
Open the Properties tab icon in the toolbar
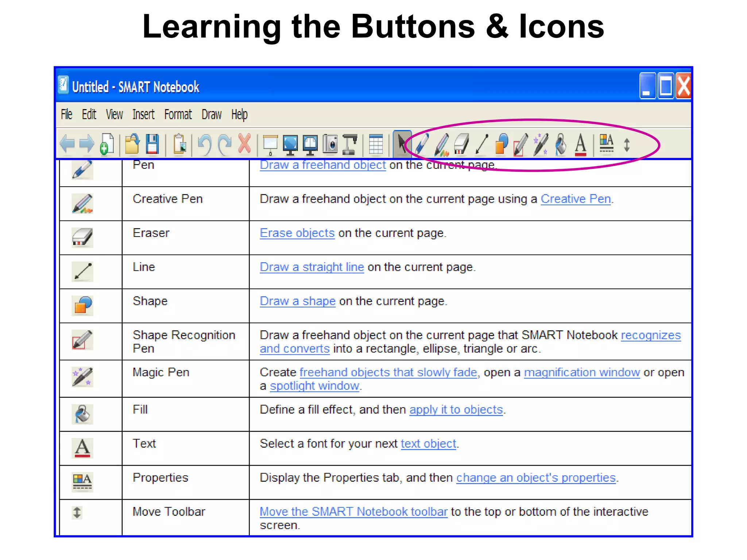point(607,144)
